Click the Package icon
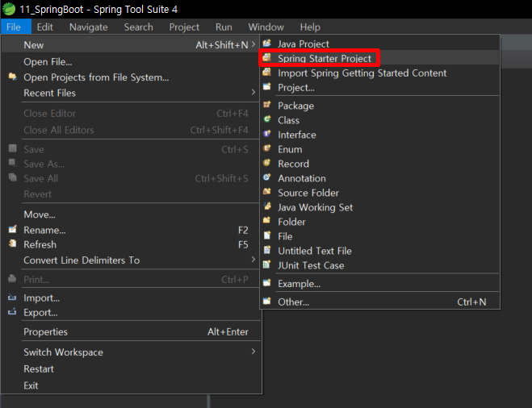Viewport: 532px width, 408px height. [x=267, y=105]
